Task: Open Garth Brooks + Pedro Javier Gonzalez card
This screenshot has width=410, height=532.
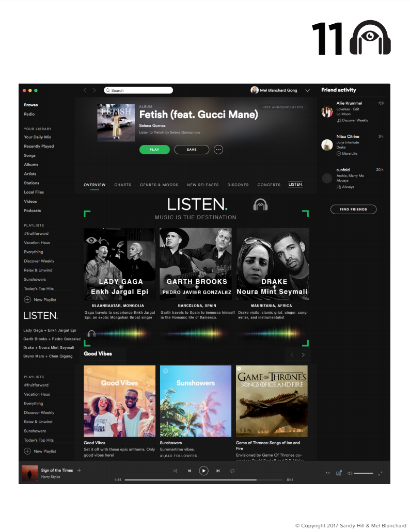Action: [196, 264]
